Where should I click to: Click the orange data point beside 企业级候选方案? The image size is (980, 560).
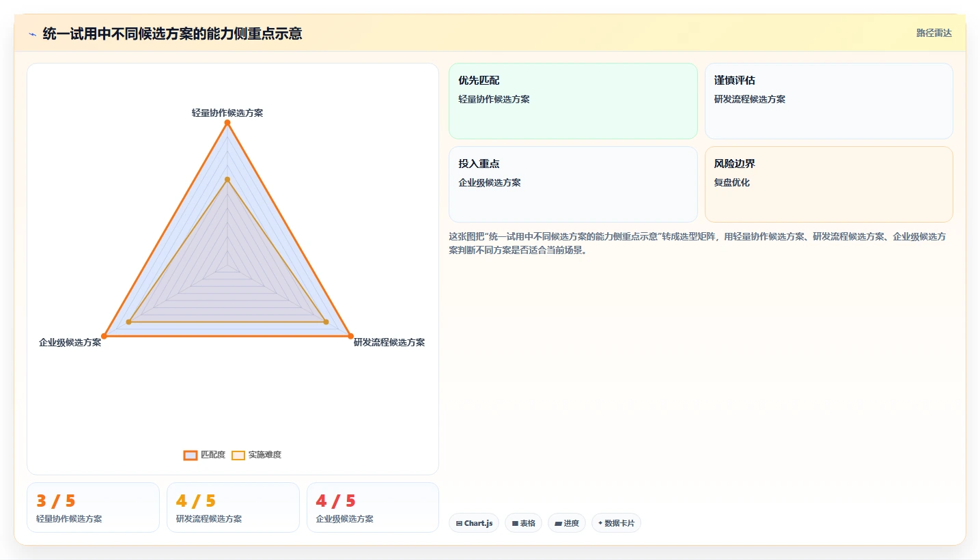104,336
